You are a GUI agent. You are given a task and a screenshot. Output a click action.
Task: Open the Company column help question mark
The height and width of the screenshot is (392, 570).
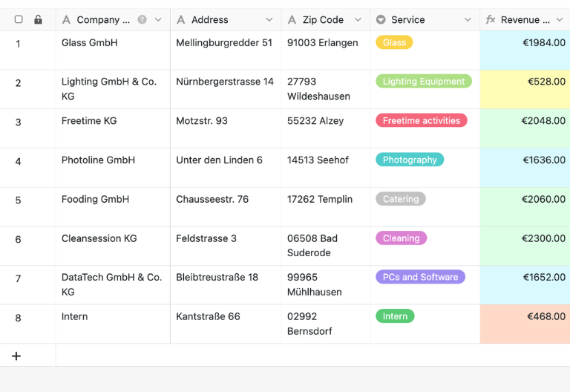pos(142,19)
